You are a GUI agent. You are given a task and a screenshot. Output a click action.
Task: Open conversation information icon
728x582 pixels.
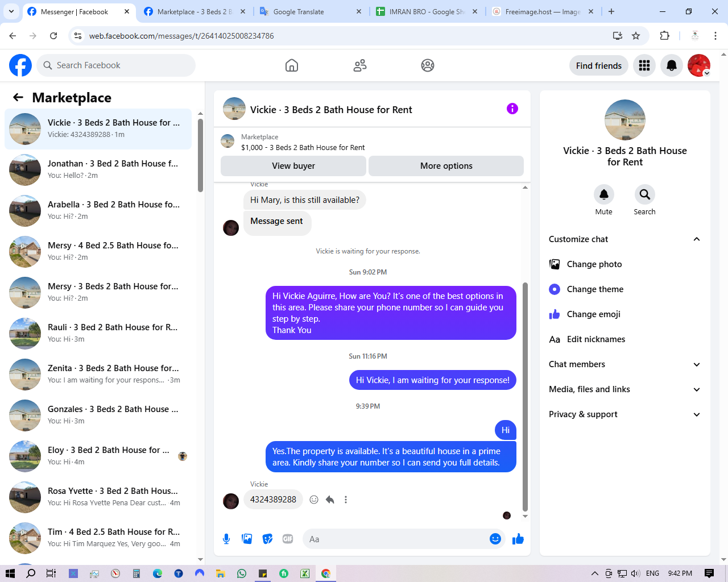coord(512,109)
